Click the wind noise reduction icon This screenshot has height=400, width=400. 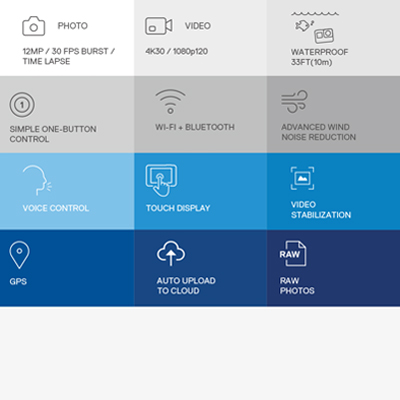coord(294,101)
